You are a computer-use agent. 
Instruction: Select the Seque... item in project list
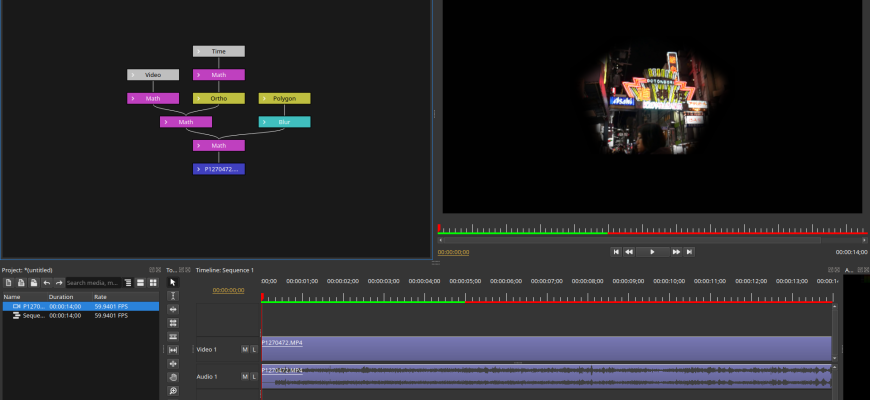pos(80,316)
